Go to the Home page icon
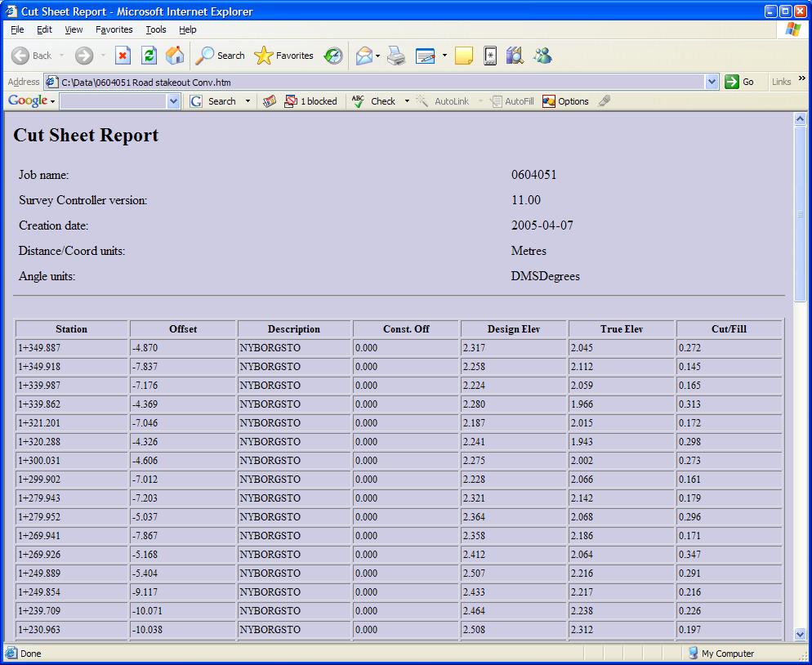Image resolution: width=812 pixels, height=665 pixels. point(175,56)
